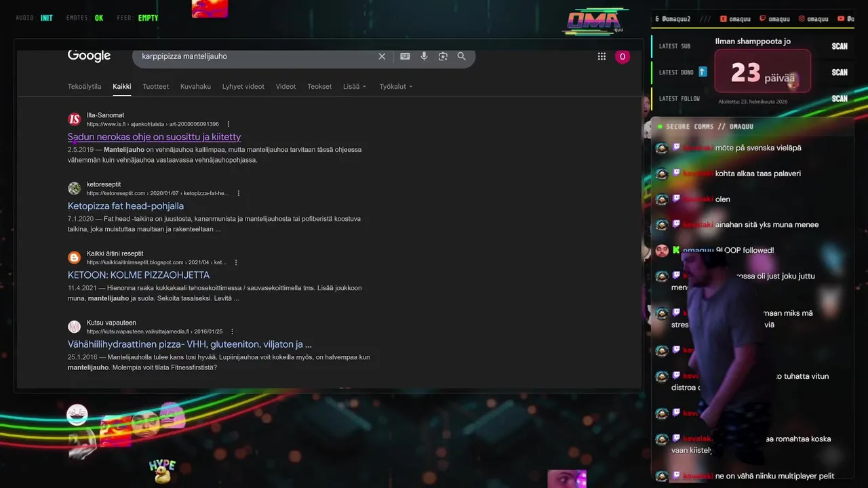Select the Kaikki tab
Screen dimensions: 868x488
122,87
